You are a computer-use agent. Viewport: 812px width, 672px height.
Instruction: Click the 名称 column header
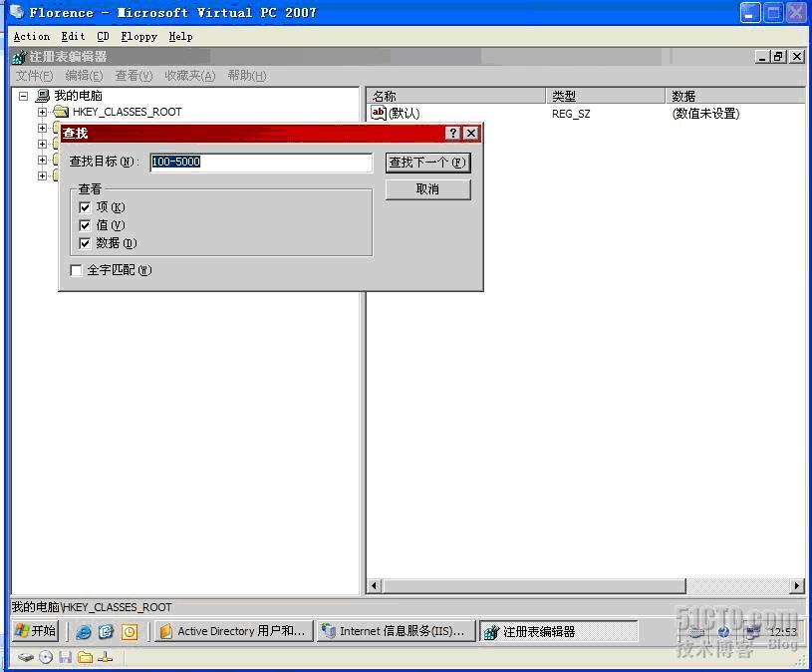tap(455, 96)
